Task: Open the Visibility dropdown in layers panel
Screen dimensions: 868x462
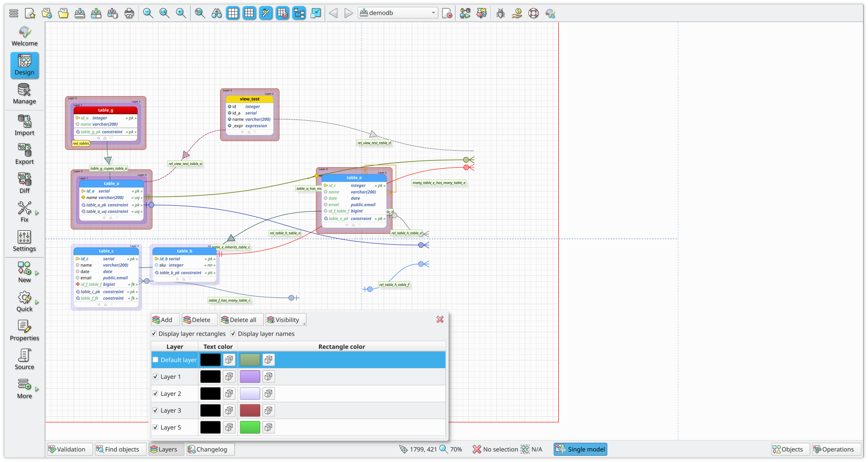Action: pyautogui.click(x=286, y=320)
